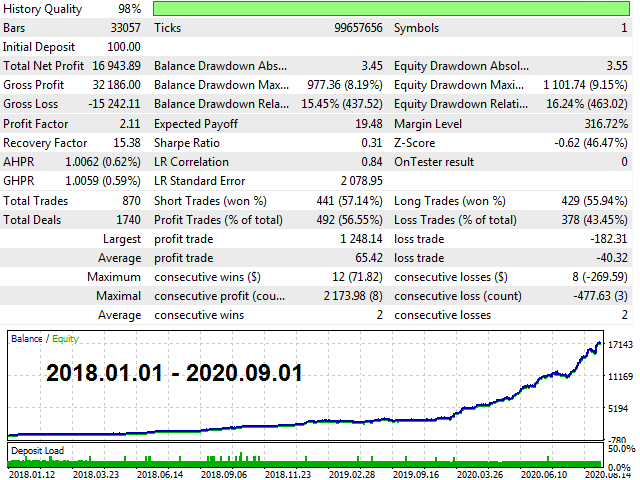Viewport: 640px width, 480px height.
Task: Click the 2018.01.01 - 2020.09.01 date range text
Action: tap(172, 375)
